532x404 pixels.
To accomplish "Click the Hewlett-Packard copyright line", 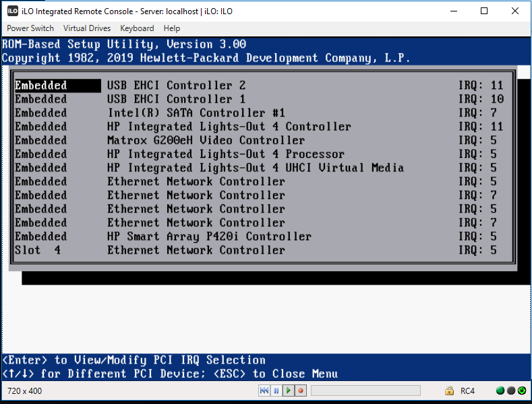I will [x=206, y=58].
